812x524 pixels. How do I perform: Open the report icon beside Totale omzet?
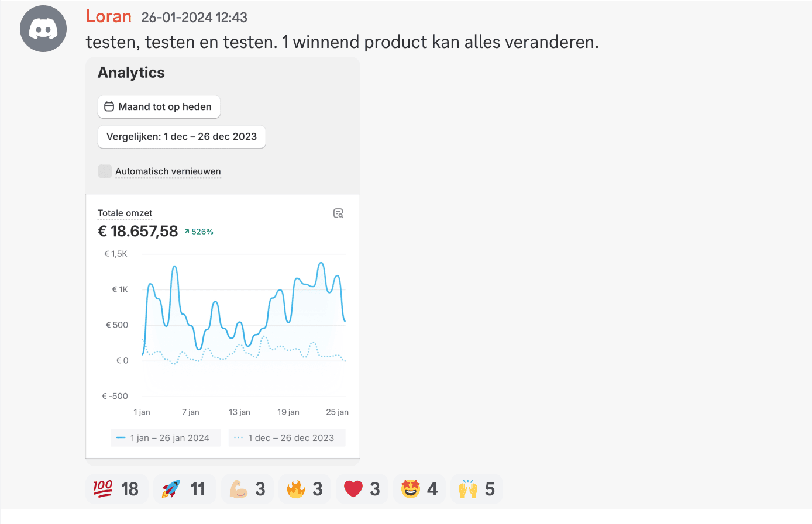[338, 213]
